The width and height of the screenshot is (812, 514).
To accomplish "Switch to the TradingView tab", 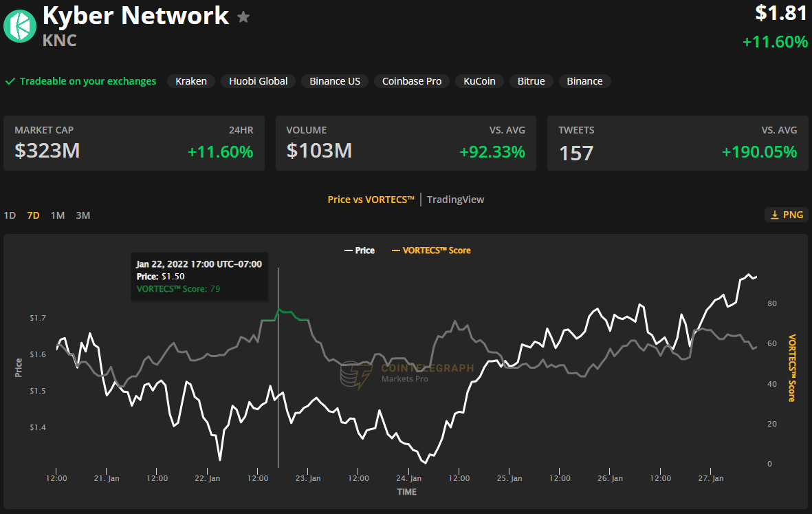I will click(455, 200).
